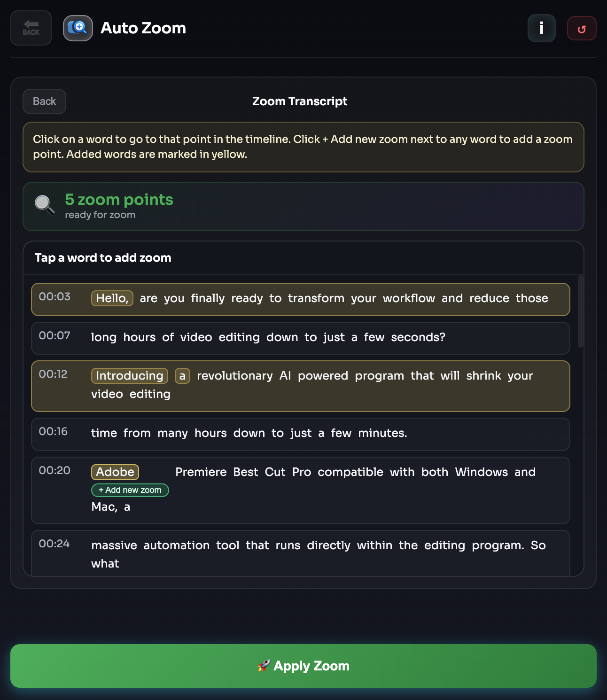Click the word seconds? at 00:07
Image resolution: width=607 pixels, height=700 pixels.
[x=418, y=337]
